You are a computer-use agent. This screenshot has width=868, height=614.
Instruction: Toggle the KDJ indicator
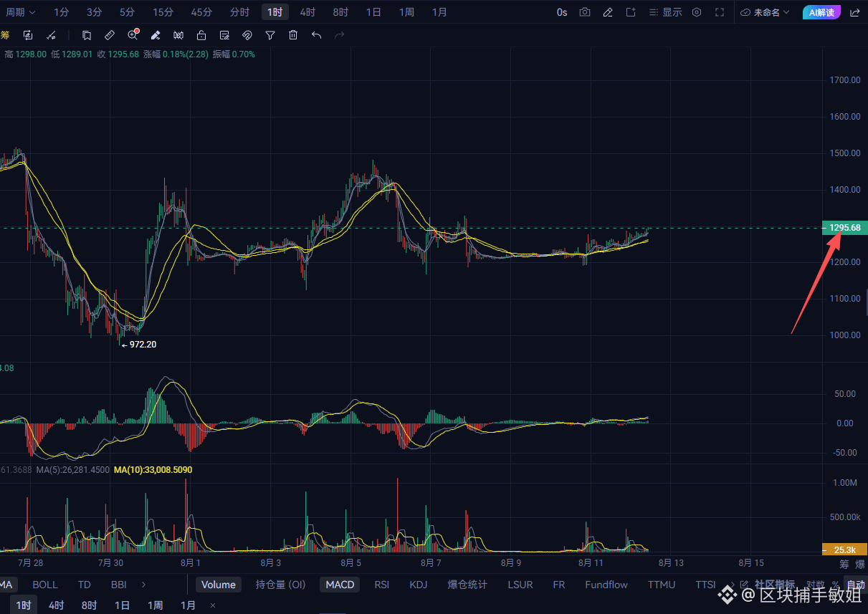419,585
